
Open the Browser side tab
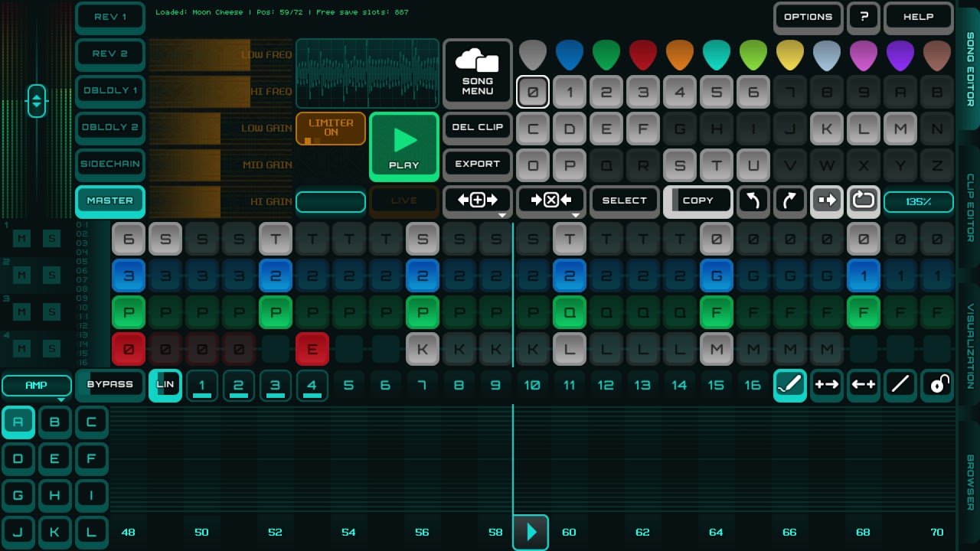pyautogui.click(x=969, y=483)
